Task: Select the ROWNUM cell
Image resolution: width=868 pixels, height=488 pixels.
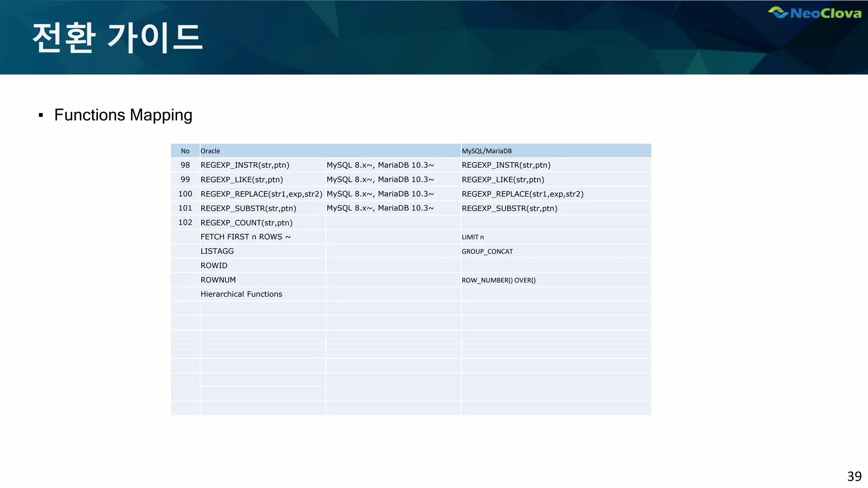Action: tap(218, 280)
